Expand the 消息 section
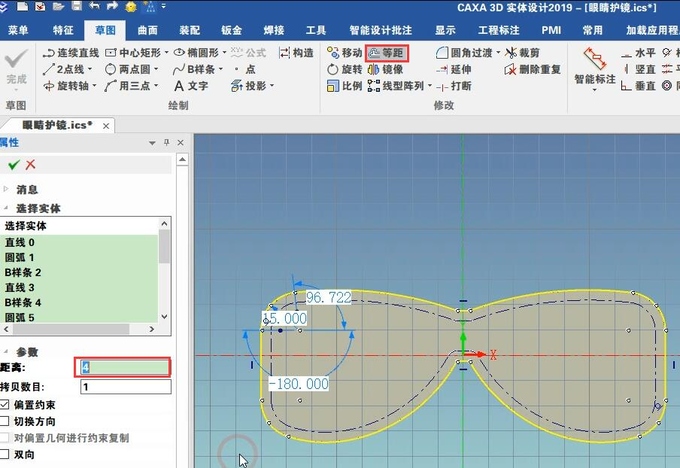The height and width of the screenshot is (468, 680). [x=6, y=189]
